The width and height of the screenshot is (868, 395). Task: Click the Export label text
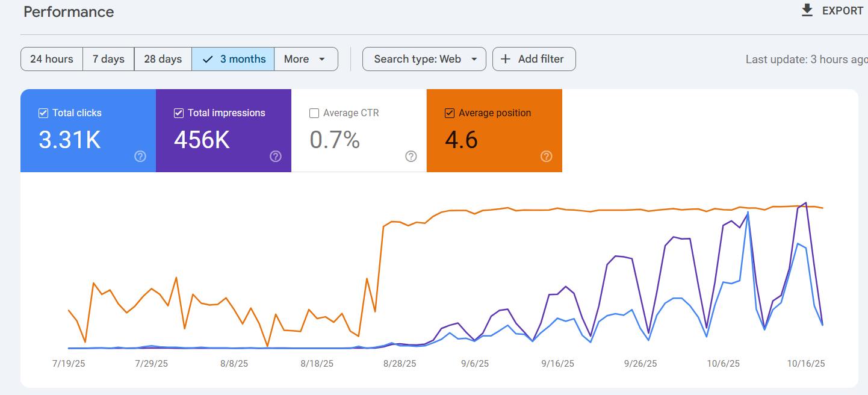(843, 10)
